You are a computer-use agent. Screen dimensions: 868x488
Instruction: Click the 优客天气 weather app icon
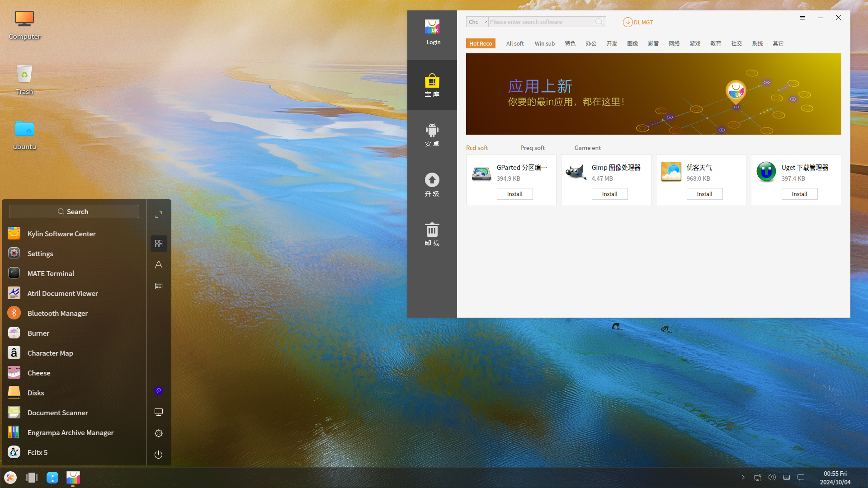[671, 173]
